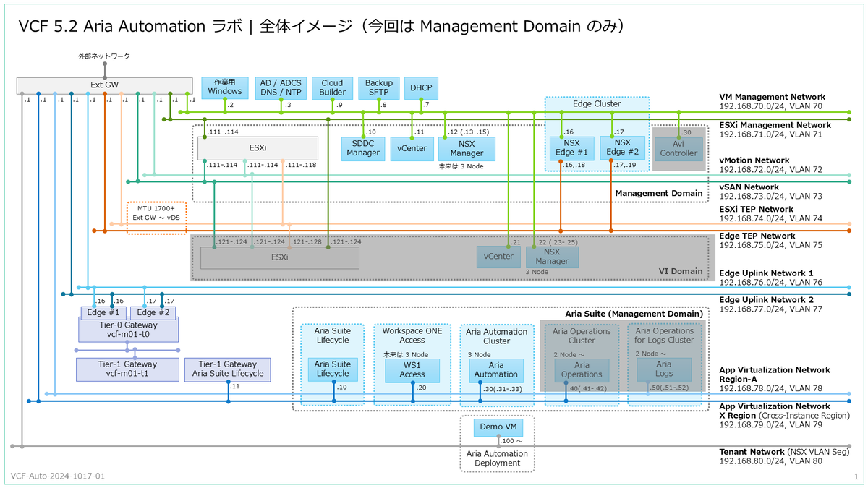The width and height of the screenshot is (868, 488).
Task: Click the Tier-0 Gateway vcf-m01-t0 box
Action: 128,329
